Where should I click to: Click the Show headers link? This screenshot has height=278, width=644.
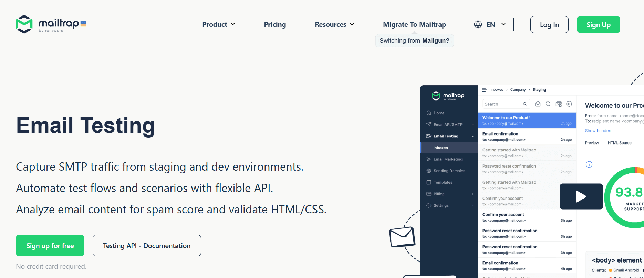(x=599, y=131)
